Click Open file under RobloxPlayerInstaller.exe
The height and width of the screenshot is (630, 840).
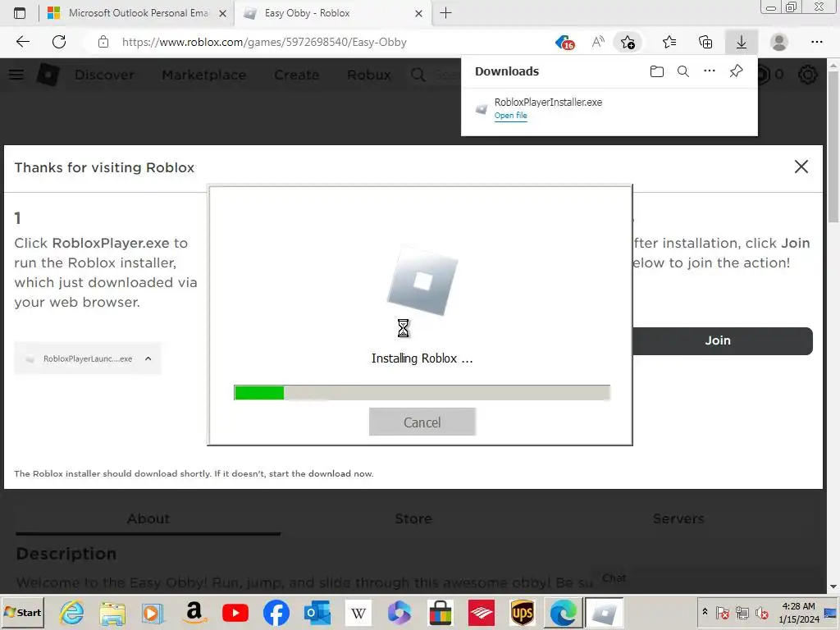(x=510, y=116)
